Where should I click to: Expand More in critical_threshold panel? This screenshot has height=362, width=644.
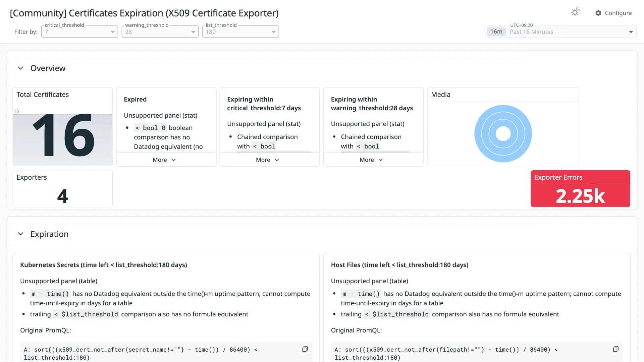pyautogui.click(x=268, y=160)
